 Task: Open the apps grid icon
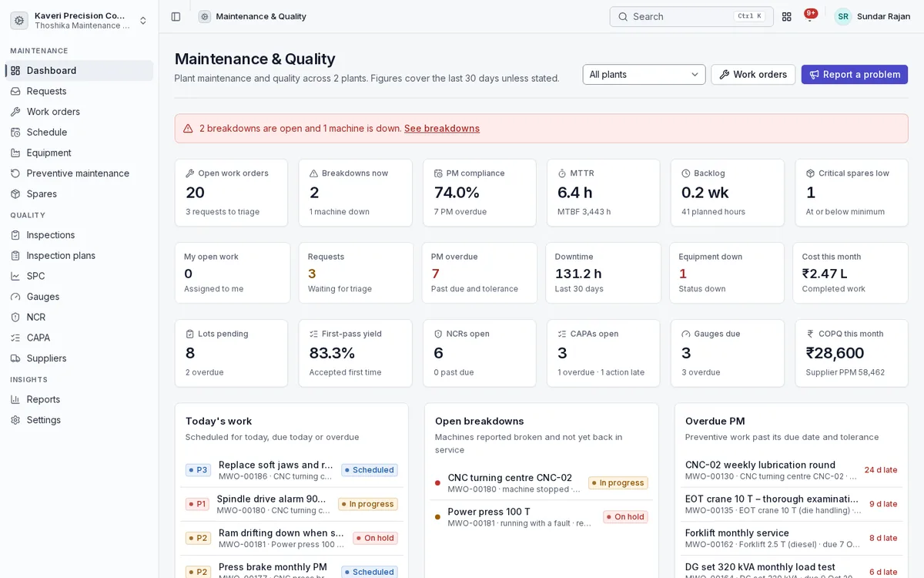(x=786, y=16)
